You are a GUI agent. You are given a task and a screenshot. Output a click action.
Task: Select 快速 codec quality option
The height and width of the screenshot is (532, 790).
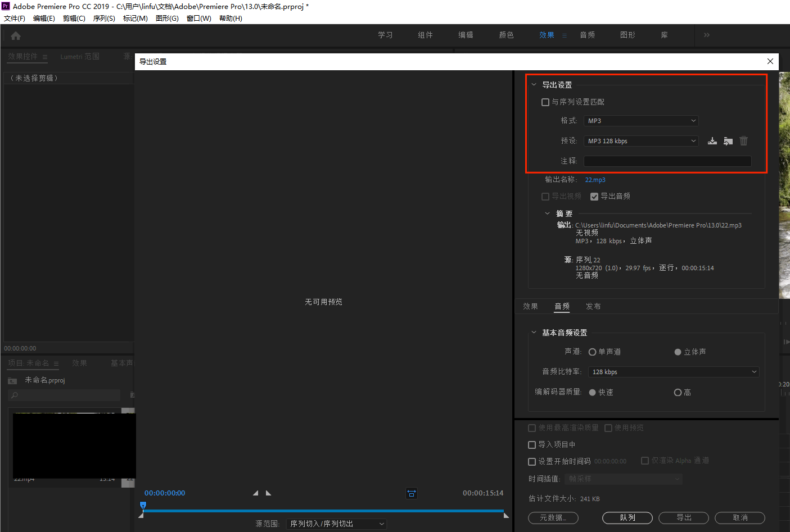pos(592,393)
